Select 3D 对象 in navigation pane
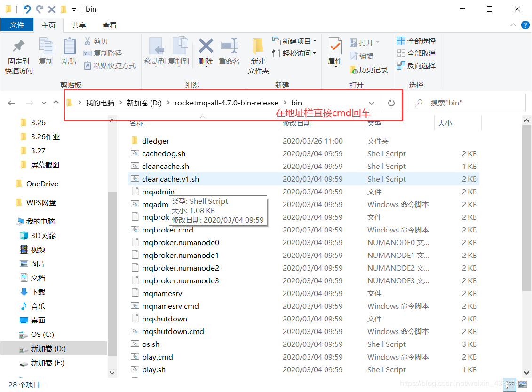 (43, 236)
